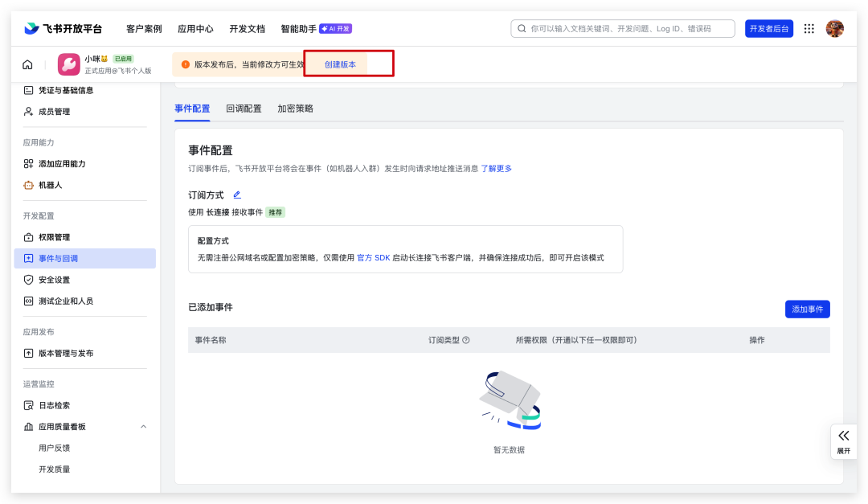
Task: Click the home icon in breadcrumb bar
Action: click(x=27, y=64)
